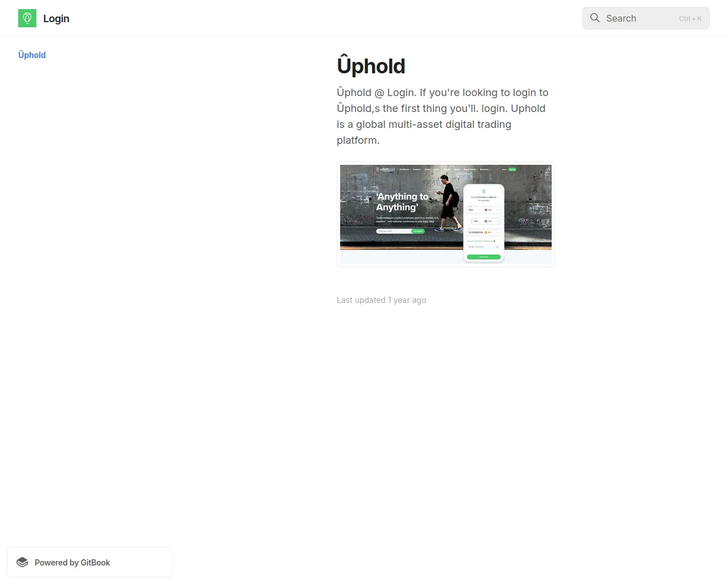Screen dimensions: 728x582
Task: Select Ûphold page in the sidebar
Action: pos(32,55)
